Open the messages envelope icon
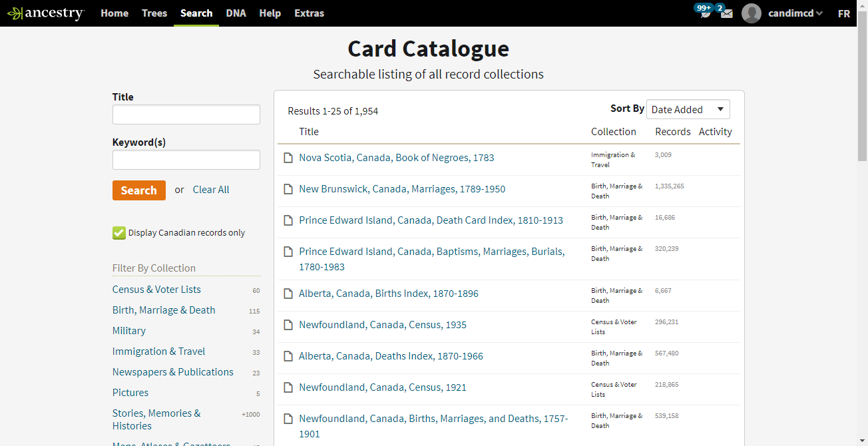Viewport: 868px width, 446px height. pos(726,13)
